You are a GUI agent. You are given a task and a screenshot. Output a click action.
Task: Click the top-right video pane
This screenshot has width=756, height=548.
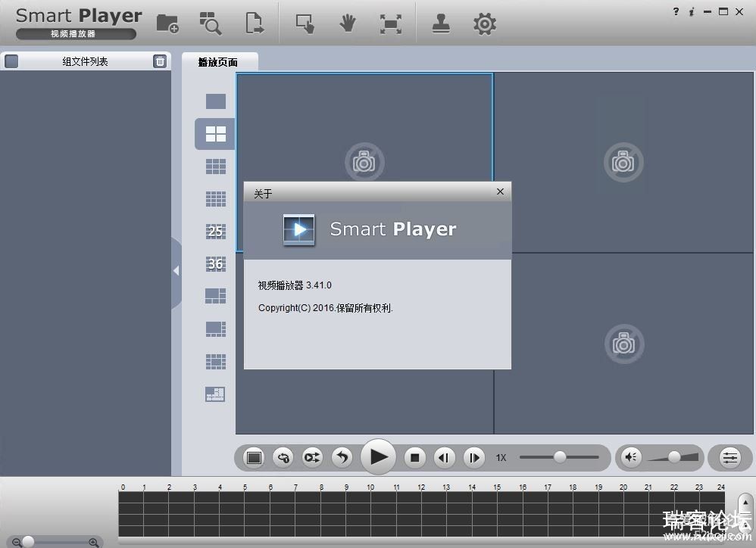(623, 162)
